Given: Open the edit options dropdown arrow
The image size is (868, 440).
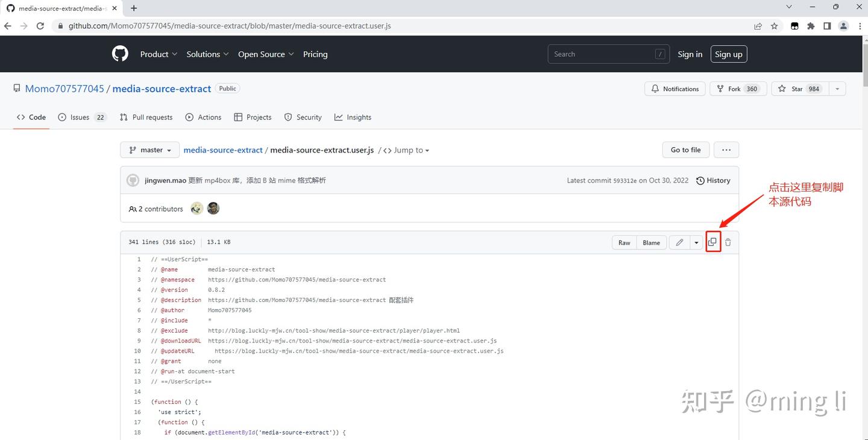Looking at the screenshot, I should click(x=696, y=242).
